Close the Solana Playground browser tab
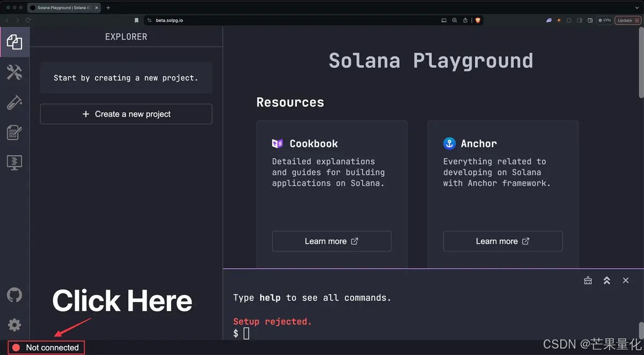This screenshot has height=355, width=644. 97,8
